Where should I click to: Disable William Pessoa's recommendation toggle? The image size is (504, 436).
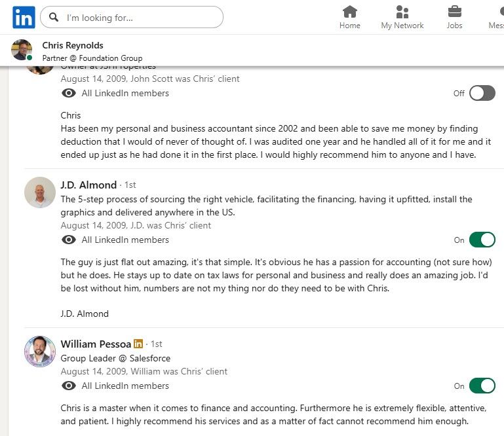482,386
